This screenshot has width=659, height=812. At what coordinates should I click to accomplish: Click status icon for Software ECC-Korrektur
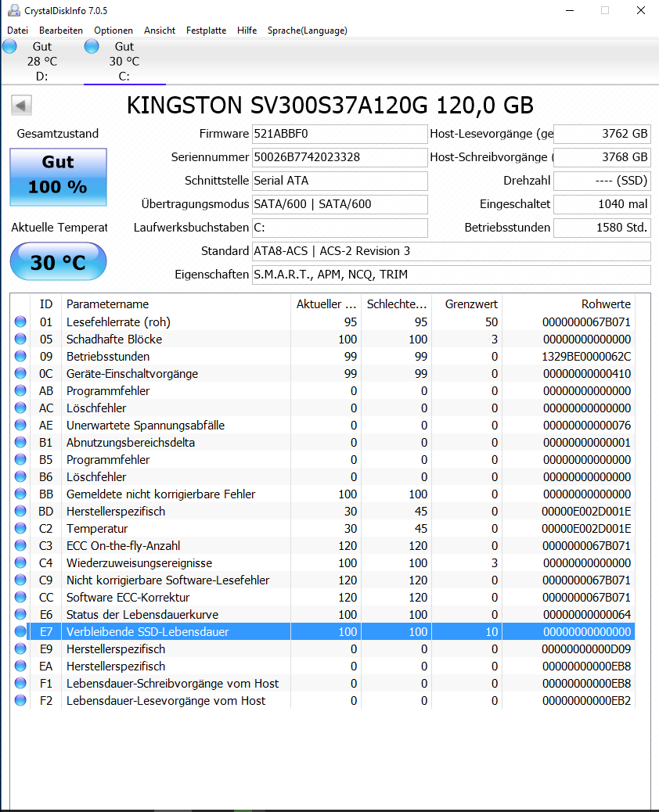click(20, 597)
